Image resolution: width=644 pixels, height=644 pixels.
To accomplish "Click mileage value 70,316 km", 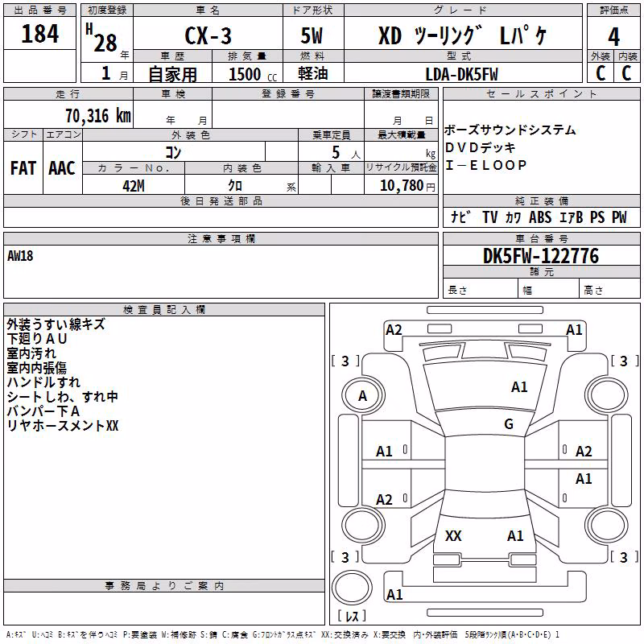I will click(98, 116).
